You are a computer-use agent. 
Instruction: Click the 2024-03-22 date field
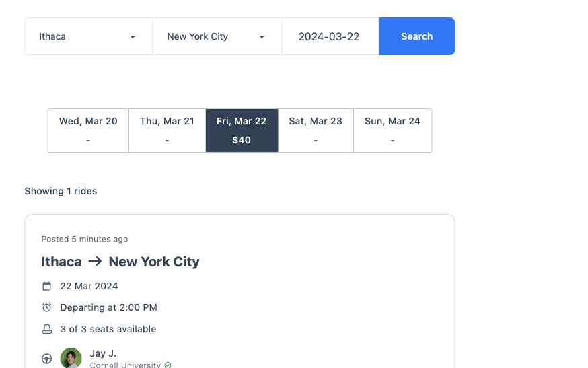[330, 36]
